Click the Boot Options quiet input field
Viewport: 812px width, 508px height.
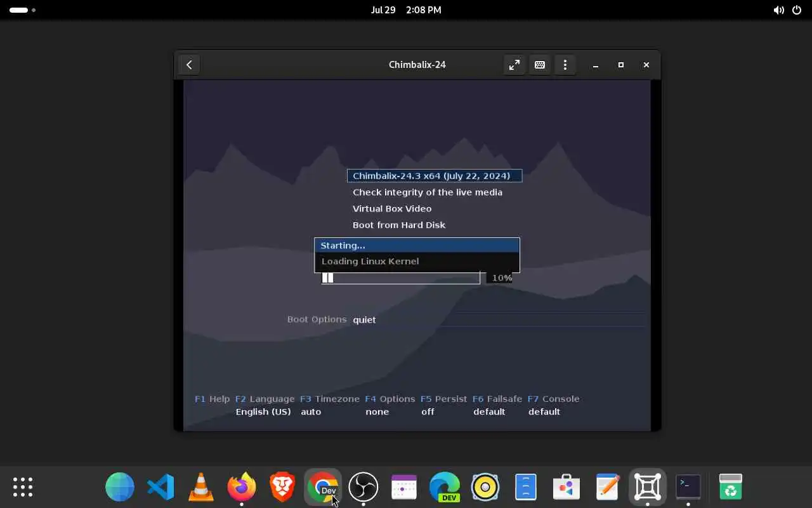(499, 319)
